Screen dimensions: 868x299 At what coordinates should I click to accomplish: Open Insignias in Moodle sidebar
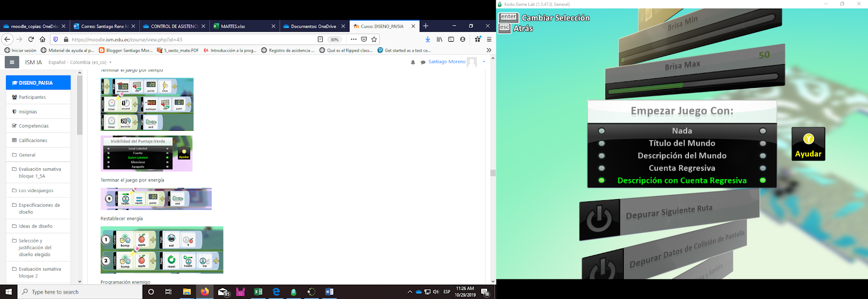pos(38,112)
